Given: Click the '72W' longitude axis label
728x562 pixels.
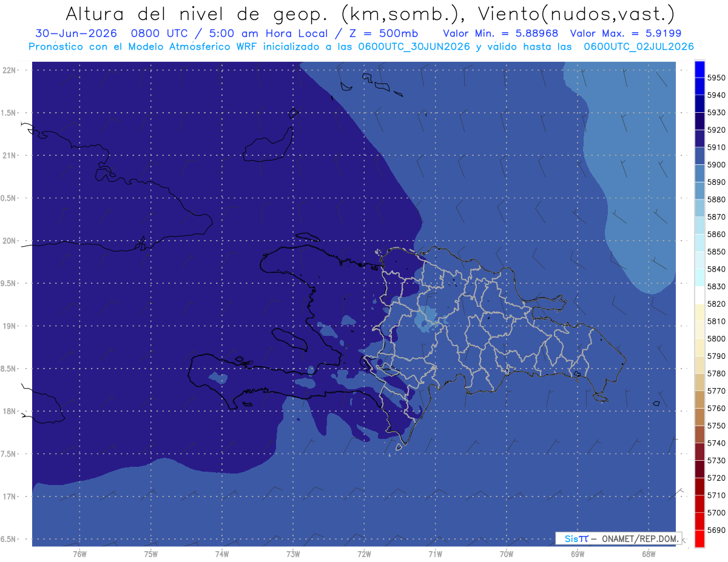Looking at the screenshot, I should click(x=365, y=554).
